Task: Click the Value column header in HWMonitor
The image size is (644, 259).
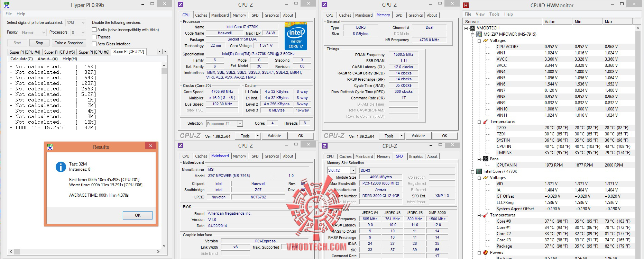Action: [x=557, y=21]
